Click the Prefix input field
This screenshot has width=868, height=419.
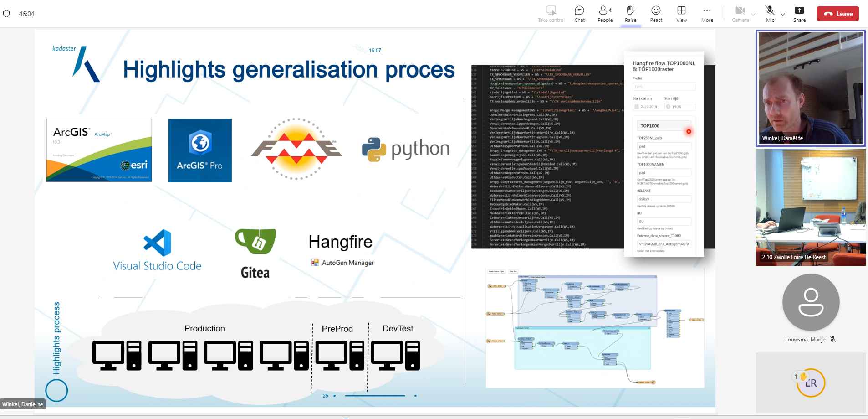(664, 86)
